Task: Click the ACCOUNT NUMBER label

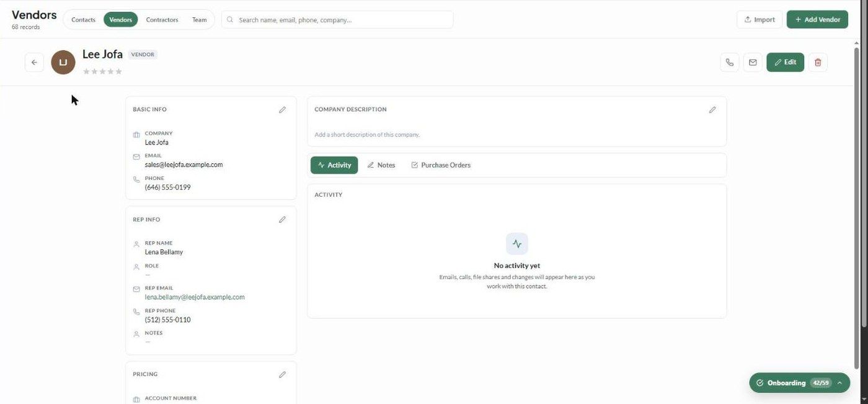Action: (x=170, y=398)
